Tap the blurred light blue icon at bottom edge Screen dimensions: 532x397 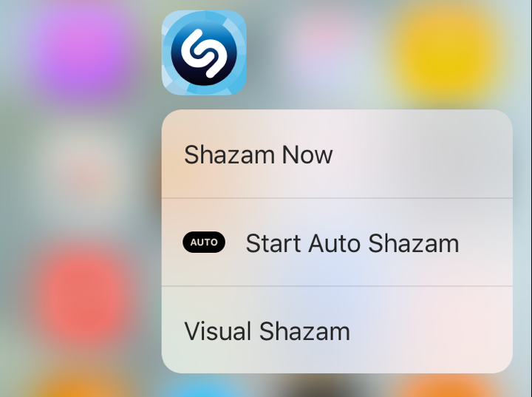[204, 389]
